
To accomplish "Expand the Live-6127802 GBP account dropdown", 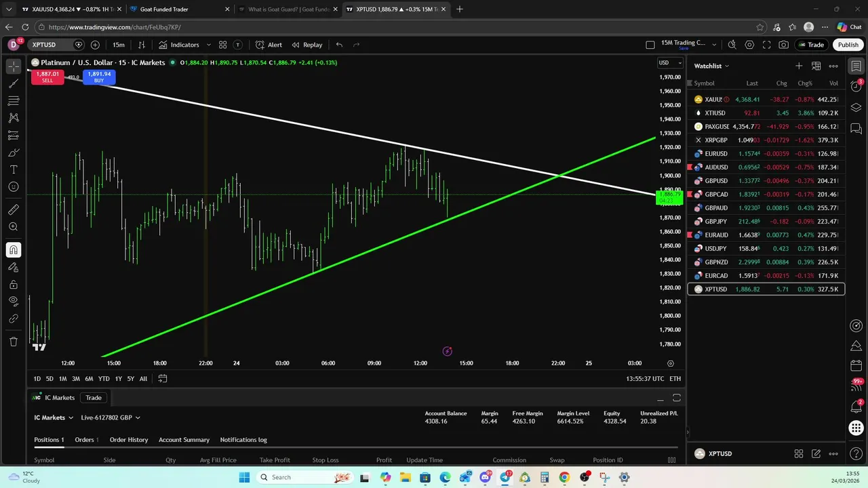I will (x=111, y=418).
